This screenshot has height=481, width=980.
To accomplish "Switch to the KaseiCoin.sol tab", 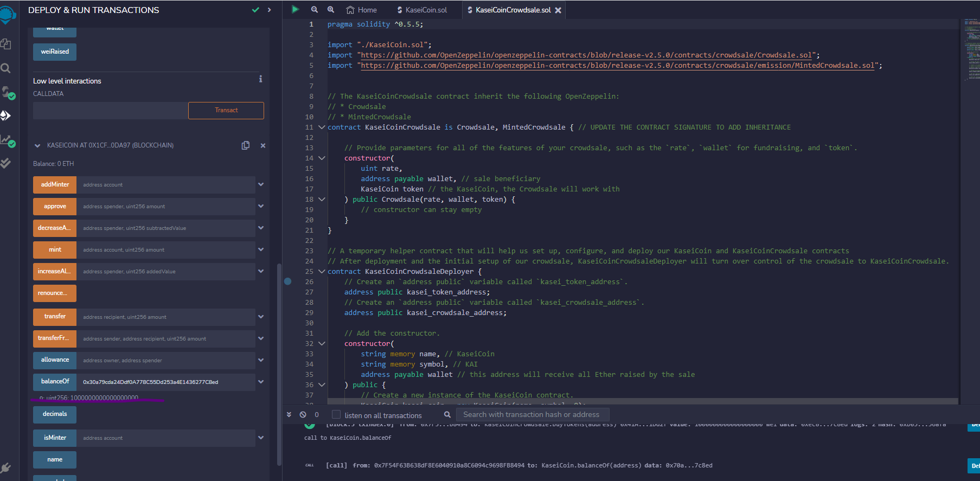I will click(x=422, y=10).
